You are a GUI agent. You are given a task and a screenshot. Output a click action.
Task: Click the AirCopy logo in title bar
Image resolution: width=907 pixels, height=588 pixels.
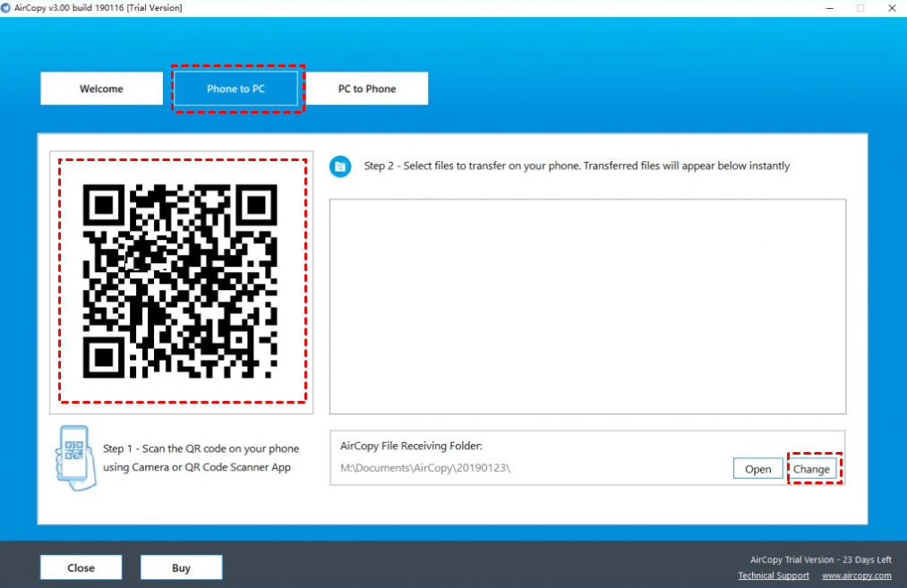point(5,7)
